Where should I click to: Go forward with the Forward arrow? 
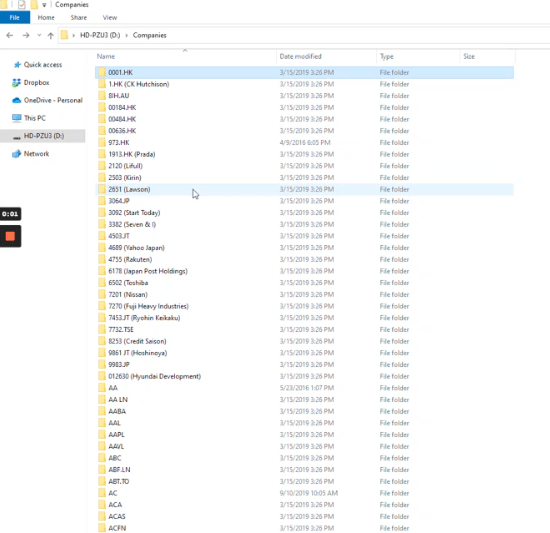(26, 35)
